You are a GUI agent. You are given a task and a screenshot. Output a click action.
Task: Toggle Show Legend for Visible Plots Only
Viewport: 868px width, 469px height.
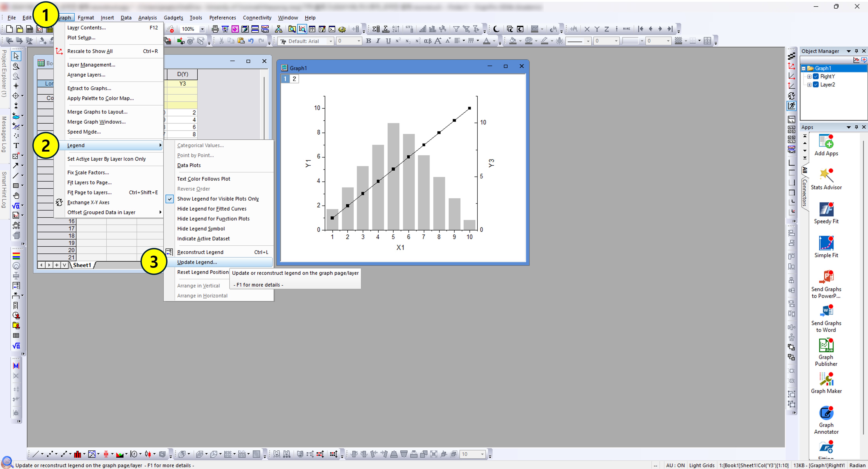[218, 199]
